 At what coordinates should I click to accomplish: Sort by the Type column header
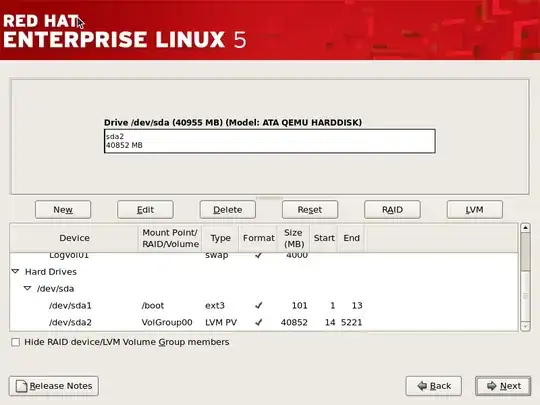click(x=220, y=238)
